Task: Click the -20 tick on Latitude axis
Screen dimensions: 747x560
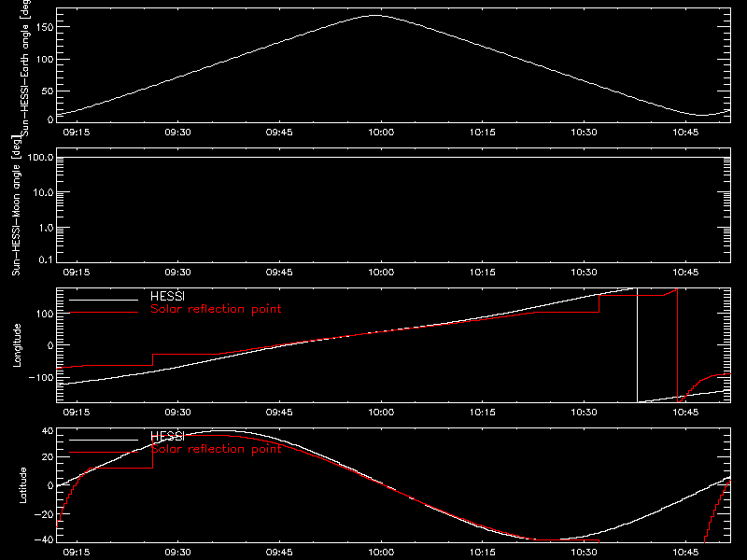Action: coord(44,514)
